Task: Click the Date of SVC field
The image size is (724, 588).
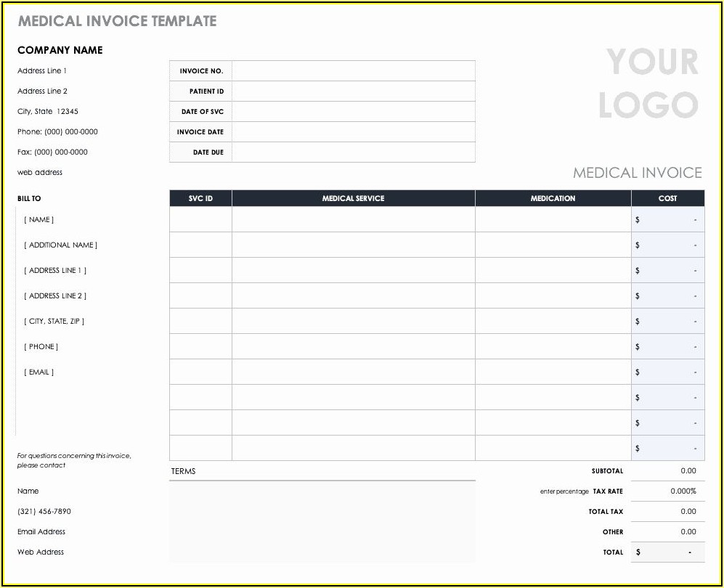Action: click(x=353, y=112)
